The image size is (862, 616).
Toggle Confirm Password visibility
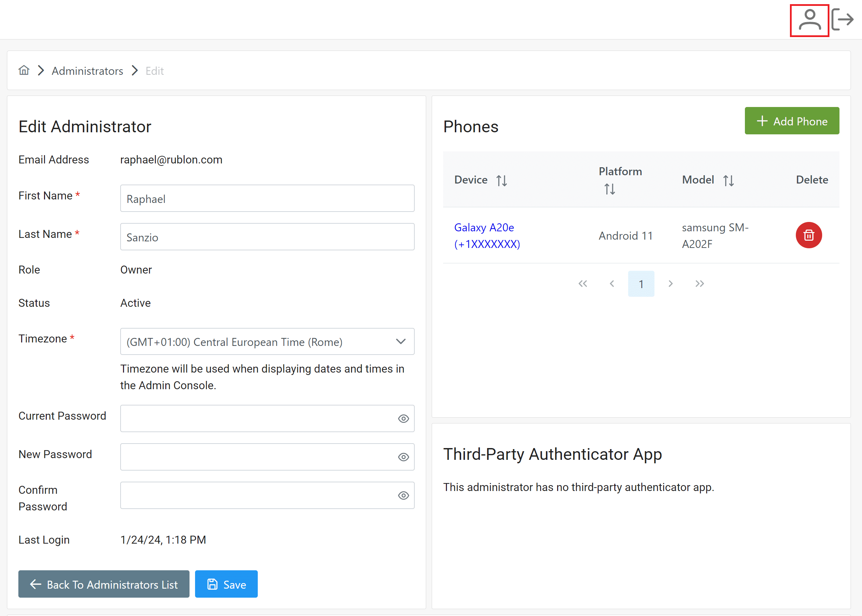403,496
